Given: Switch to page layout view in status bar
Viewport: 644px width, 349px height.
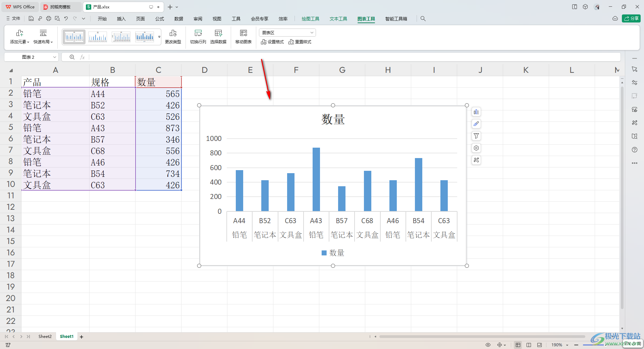Looking at the screenshot, I should pos(539,345).
